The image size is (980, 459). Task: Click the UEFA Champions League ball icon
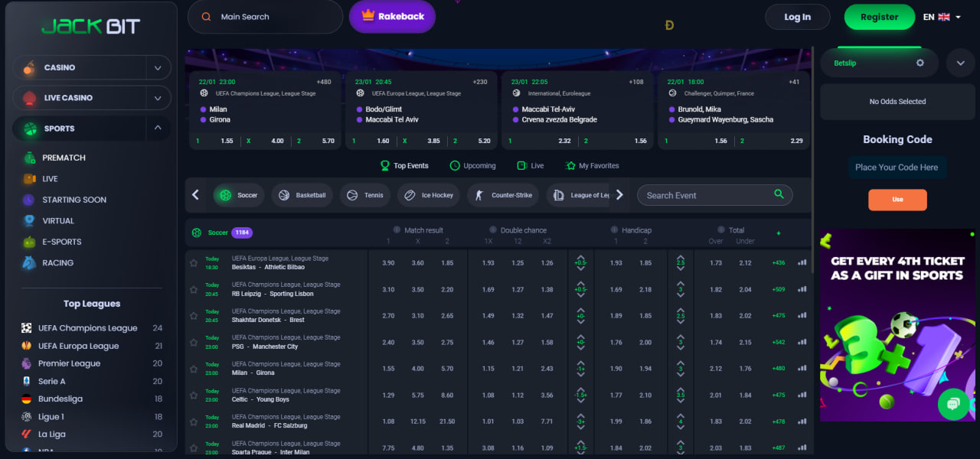27,327
